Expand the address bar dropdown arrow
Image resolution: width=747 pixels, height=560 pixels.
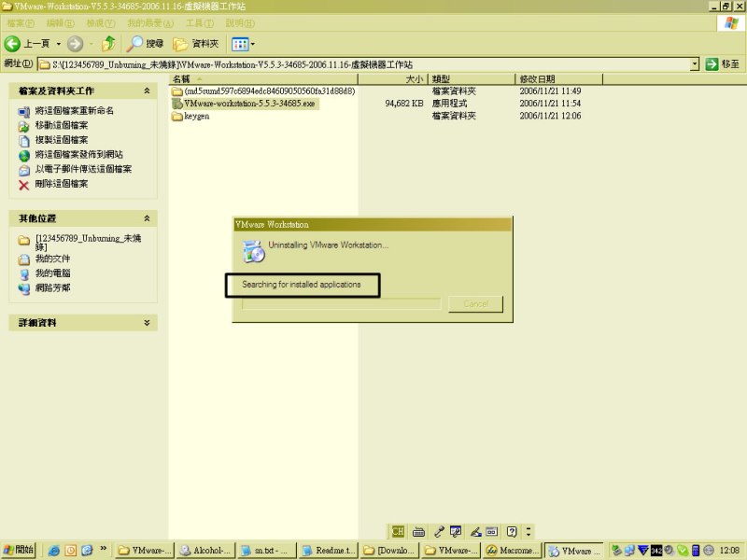coord(695,64)
